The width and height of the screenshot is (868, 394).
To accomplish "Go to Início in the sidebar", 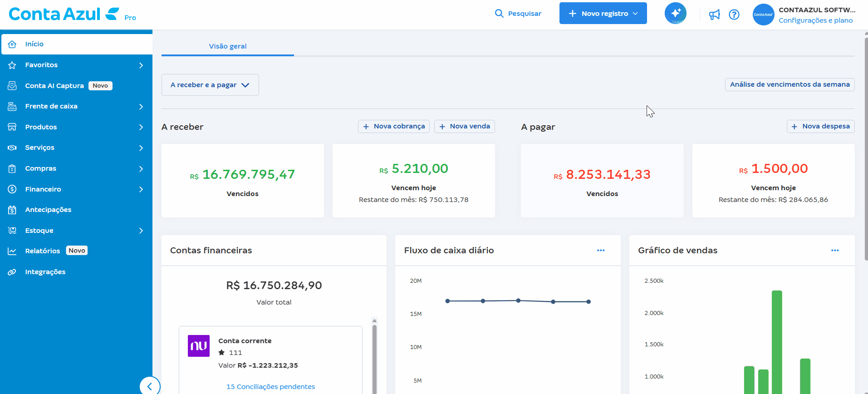I will pyautogui.click(x=34, y=44).
